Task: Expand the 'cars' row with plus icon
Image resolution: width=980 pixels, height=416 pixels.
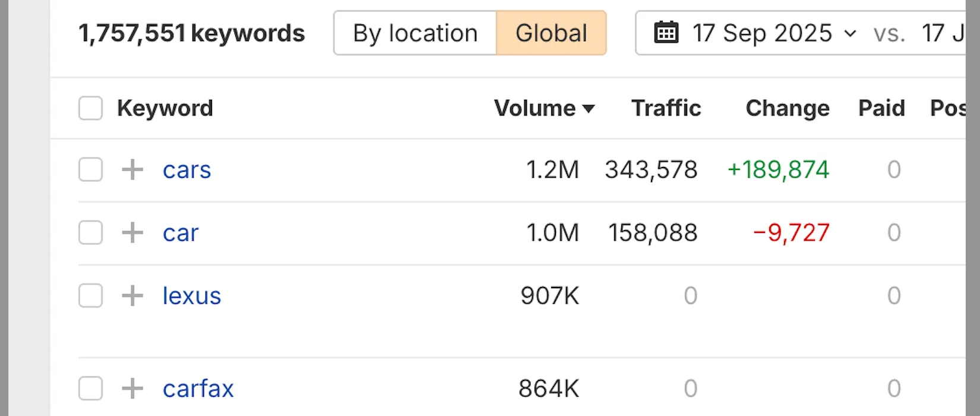Action: point(132,170)
